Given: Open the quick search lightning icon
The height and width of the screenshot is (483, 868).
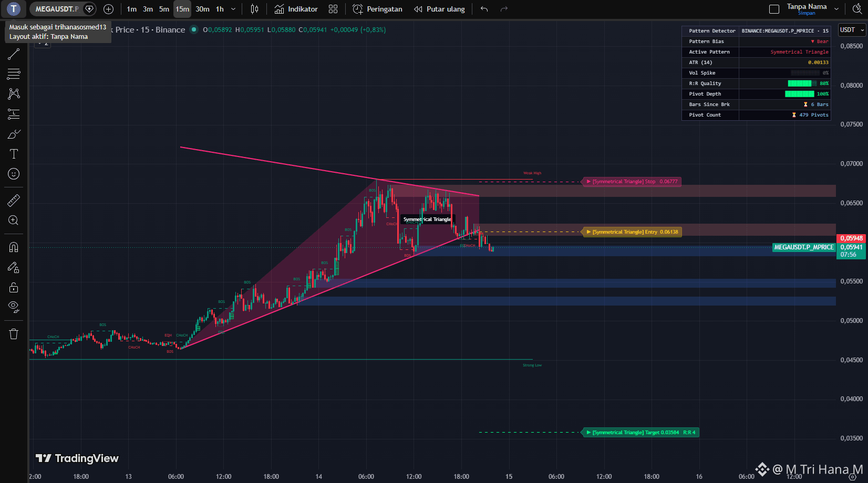Looking at the screenshot, I should pos(857,8).
